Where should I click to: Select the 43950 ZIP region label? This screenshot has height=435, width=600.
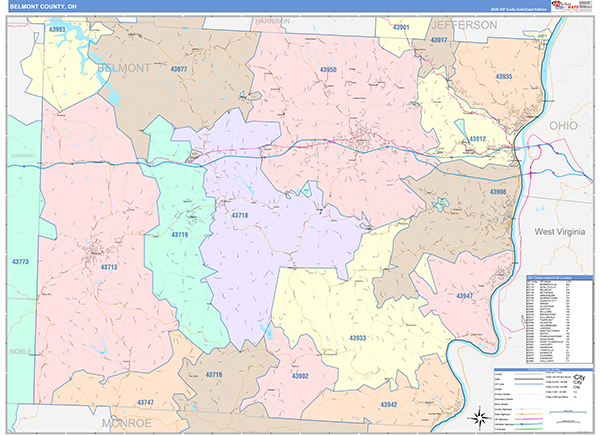[328, 70]
